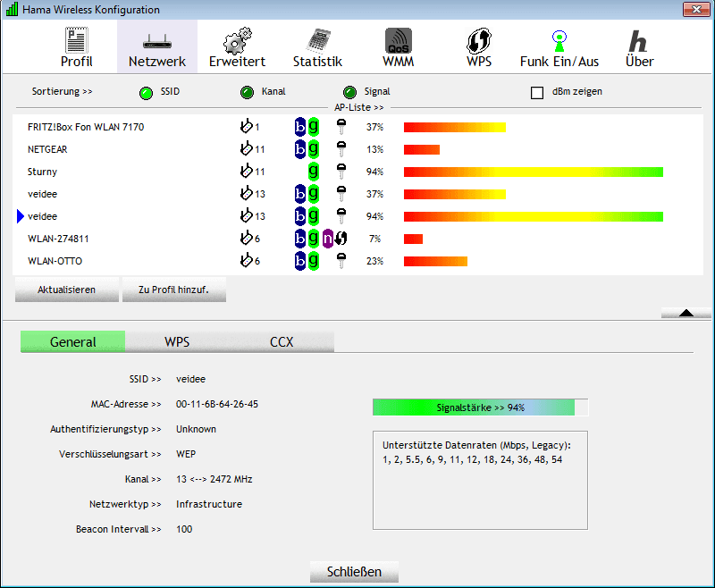The height and width of the screenshot is (588, 715).
Task: Click the Hama signal bars title icon
Action: [x=12, y=9]
